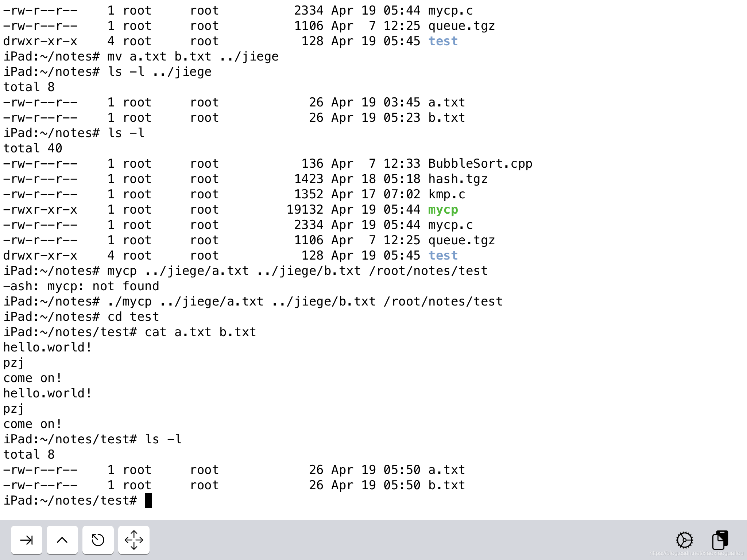
Task: Click the 'BubbleSort.cpp' file name
Action: [480, 164]
